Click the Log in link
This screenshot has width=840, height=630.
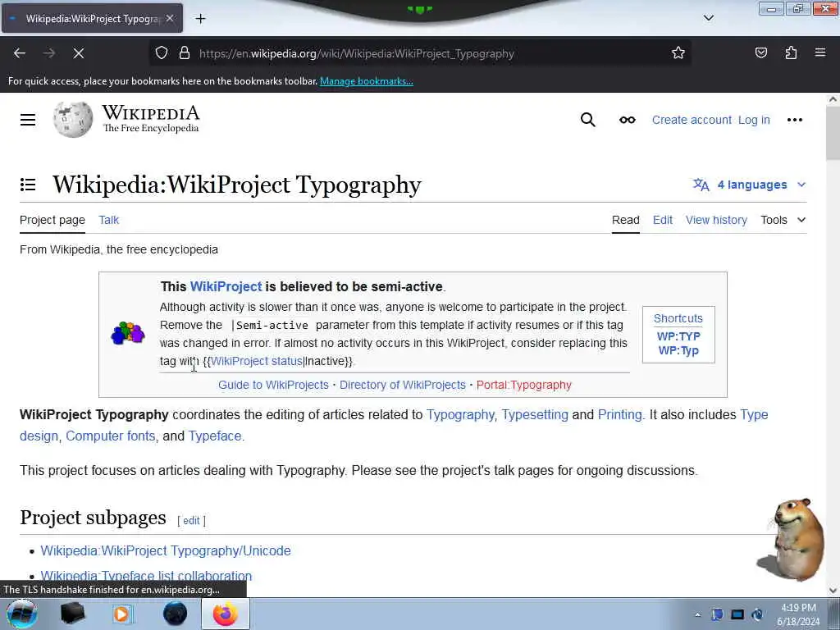click(754, 120)
